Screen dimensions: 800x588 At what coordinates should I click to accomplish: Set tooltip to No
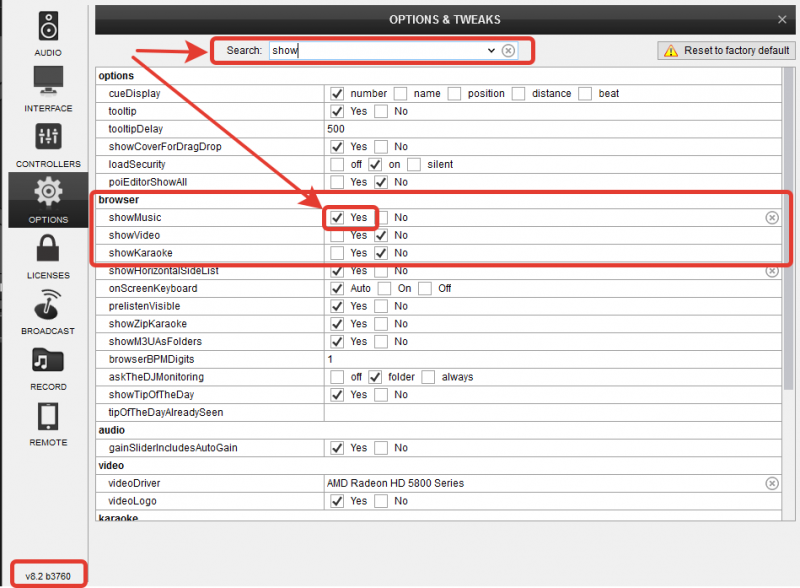[381, 111]
